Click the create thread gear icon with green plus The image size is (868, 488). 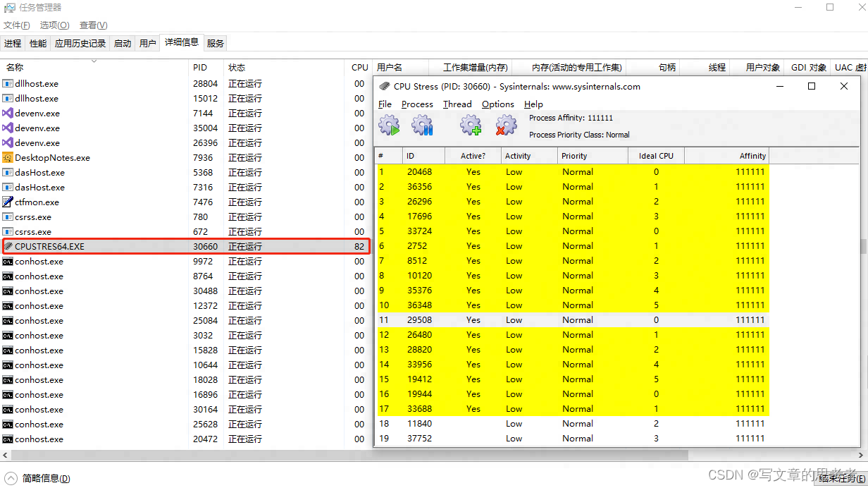pos(471,126)
